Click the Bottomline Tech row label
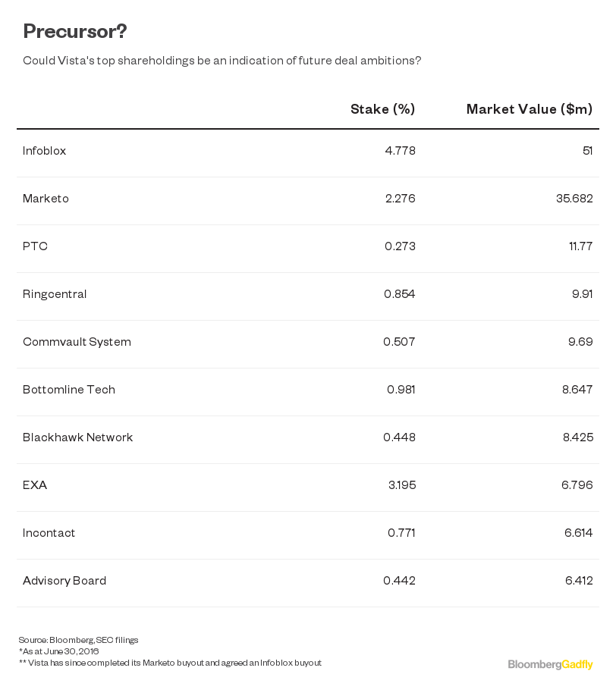The height and width of the screenshot is (693, 616). pyautogui.click(x=69, y=390)
